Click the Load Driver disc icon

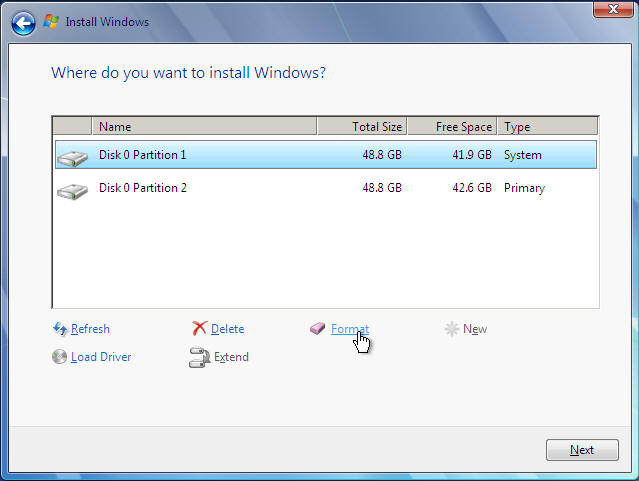click(59, 357)
